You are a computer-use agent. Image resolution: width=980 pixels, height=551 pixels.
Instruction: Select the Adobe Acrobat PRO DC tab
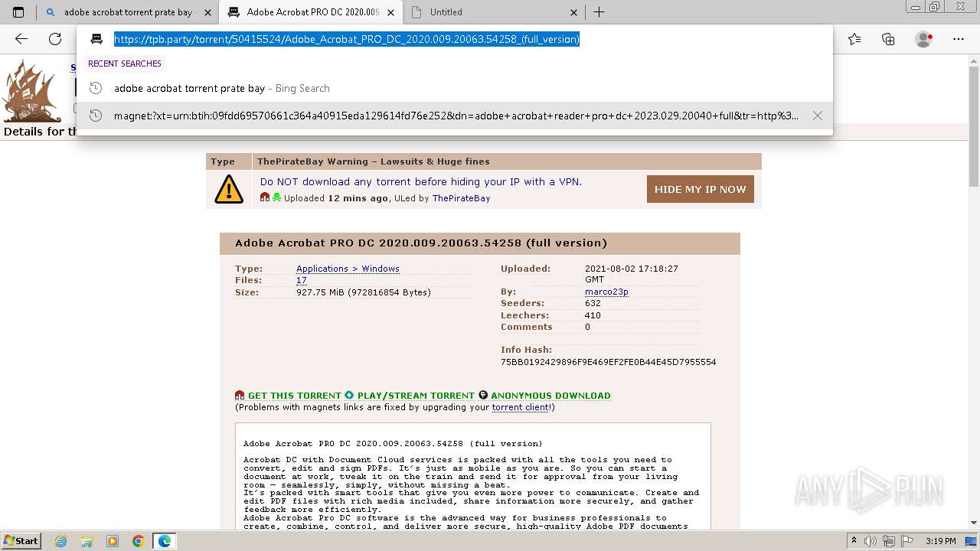[x=311, y=12]
